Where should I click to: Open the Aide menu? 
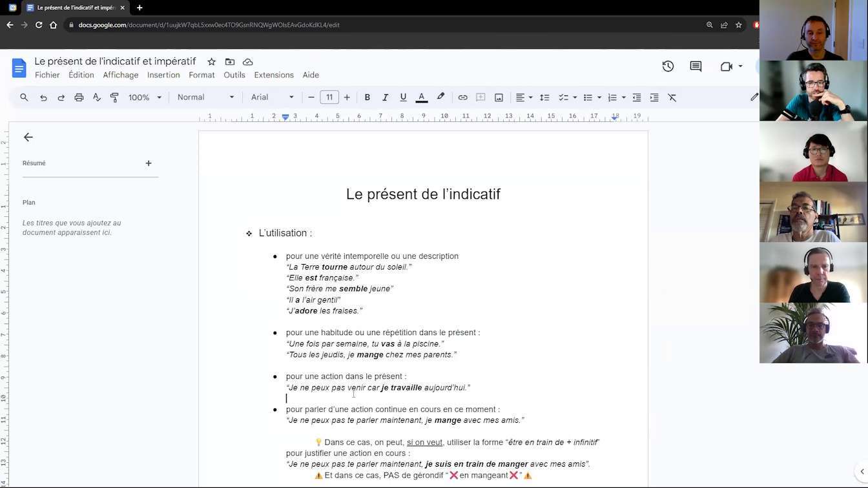coord(311,75)
